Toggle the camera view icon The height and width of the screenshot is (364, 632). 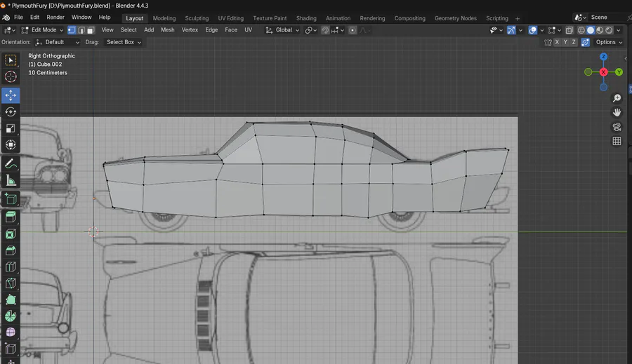[617, 127]
